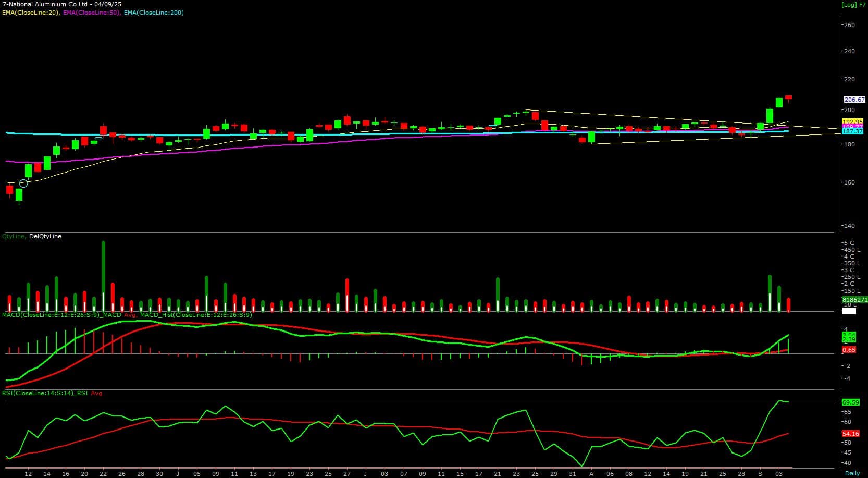The height and width of the screenshot is (478, 868).
Task: Click the red 54.16 RSI average tag
Action: pyautogui.click(x=850, y=434)
